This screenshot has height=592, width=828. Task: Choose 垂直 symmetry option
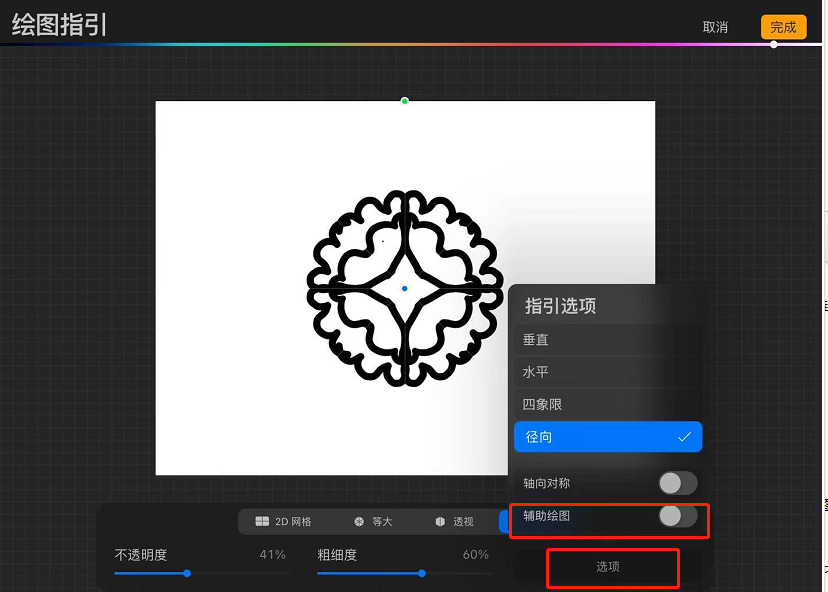pyautogui.click(x=608, y=340)
